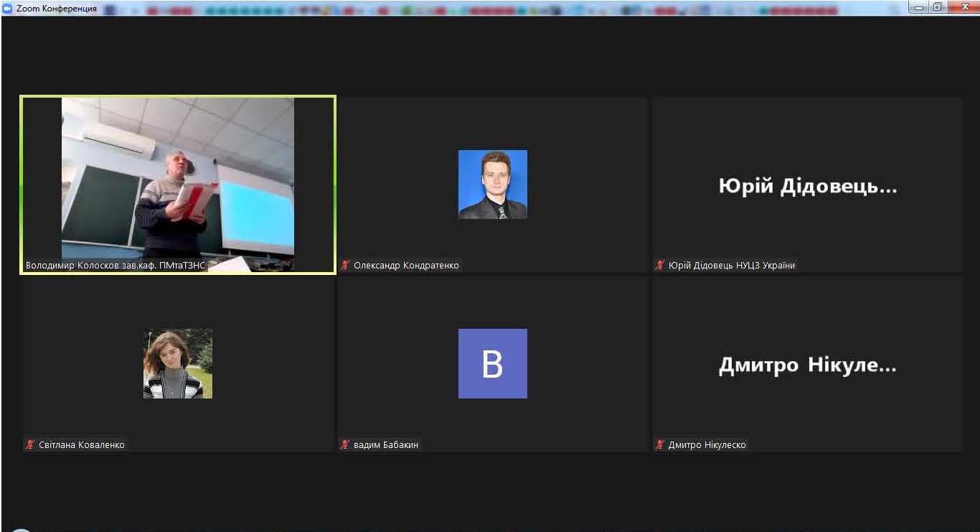Click the 'Світлана Коваленко' name label

point(82,445)
